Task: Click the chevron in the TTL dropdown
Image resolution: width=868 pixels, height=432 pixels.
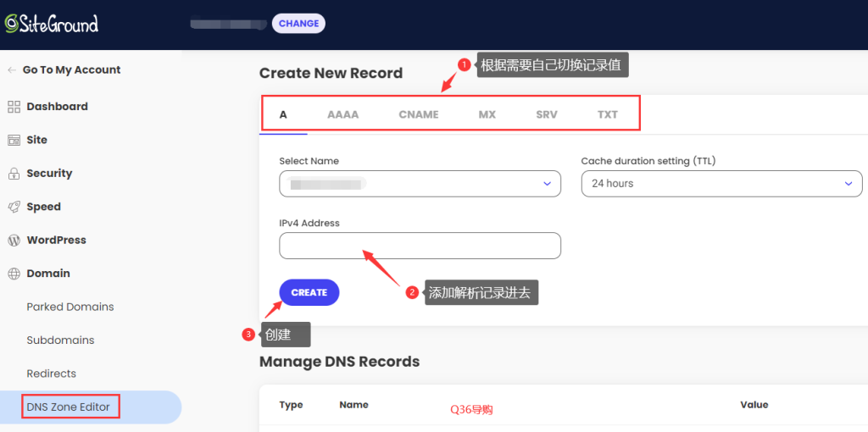Action: click(849, 184)
